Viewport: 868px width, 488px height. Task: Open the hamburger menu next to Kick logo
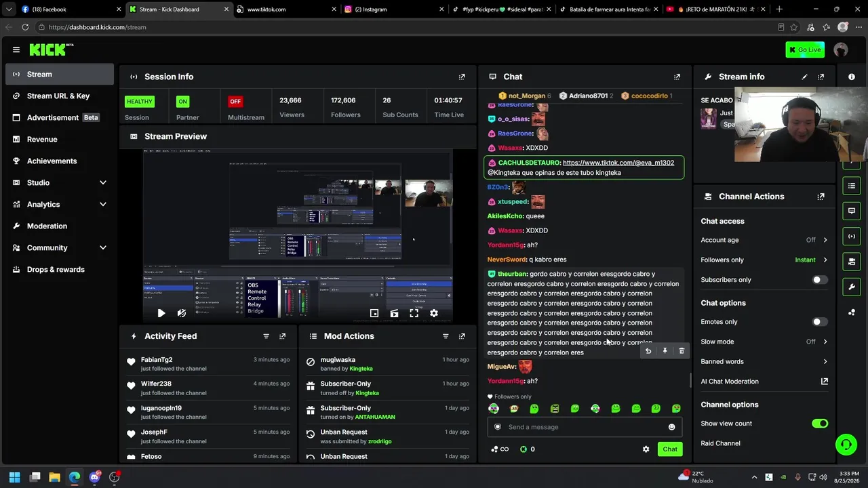(x=16, y=49)
